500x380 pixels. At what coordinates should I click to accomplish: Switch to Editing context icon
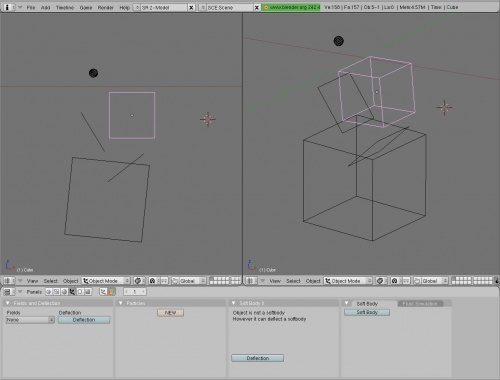click(x=80, y=292)
